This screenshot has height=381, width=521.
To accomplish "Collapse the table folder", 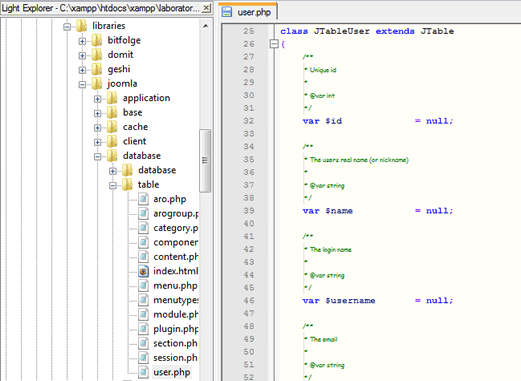I will click(x=113, y=186).
